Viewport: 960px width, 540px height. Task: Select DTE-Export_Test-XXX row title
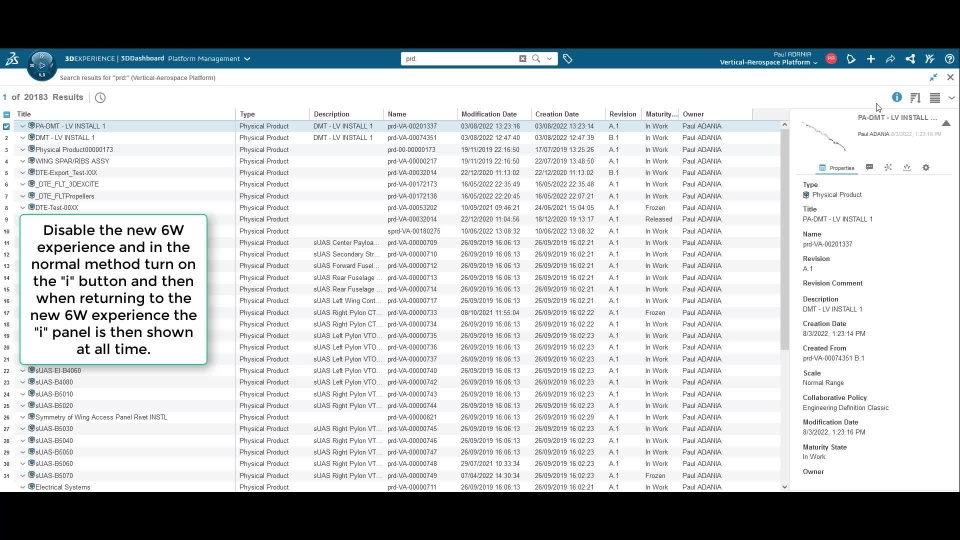[66, 173]
